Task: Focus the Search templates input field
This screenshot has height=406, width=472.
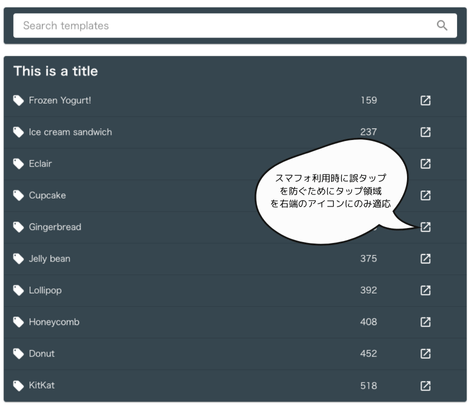Action: [x=235, y=26]
